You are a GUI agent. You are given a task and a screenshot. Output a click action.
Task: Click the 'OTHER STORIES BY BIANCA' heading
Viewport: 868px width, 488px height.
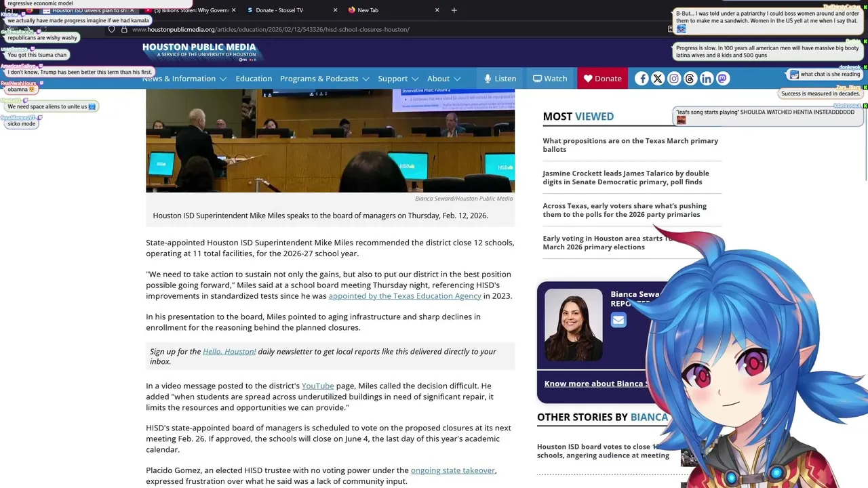(602, 417)
